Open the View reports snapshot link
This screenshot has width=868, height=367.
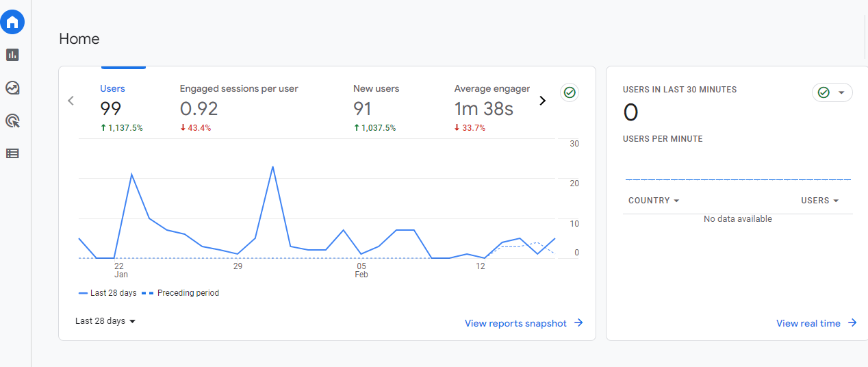[515, 323]
